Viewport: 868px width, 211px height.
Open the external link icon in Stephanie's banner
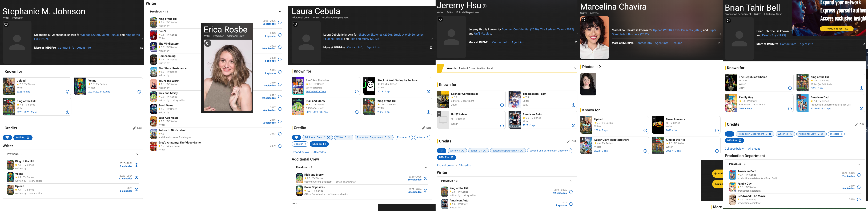pyautogui.click(x=142, y=48)
